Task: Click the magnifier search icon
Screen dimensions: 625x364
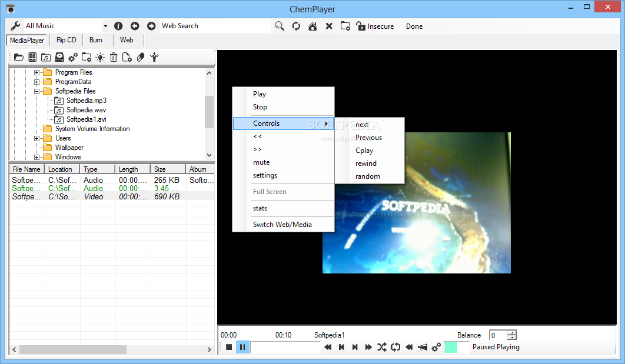Action: tap(280, 26)
